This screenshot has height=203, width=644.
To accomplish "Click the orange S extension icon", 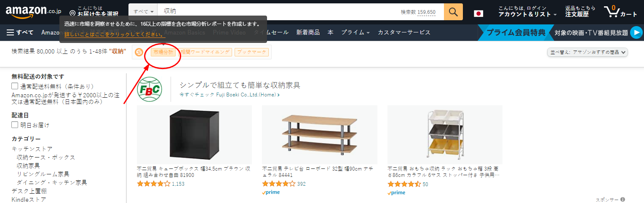I will tap(139, 52).
